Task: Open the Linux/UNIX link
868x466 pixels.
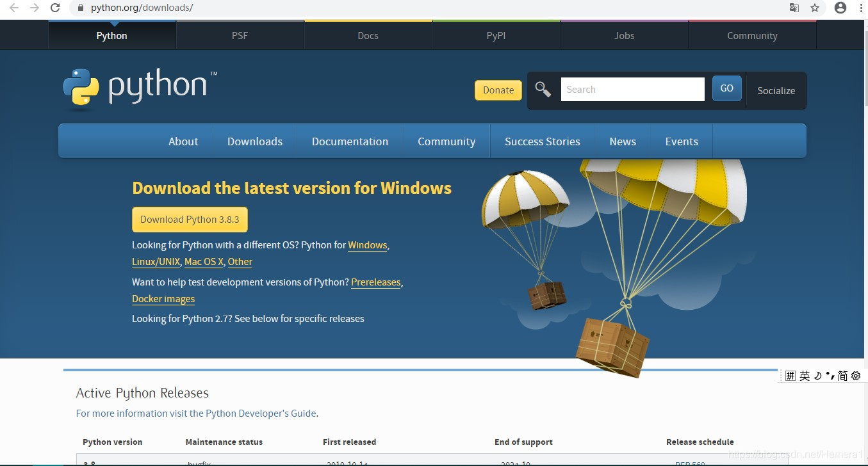Action: click(x=156, y=262)
